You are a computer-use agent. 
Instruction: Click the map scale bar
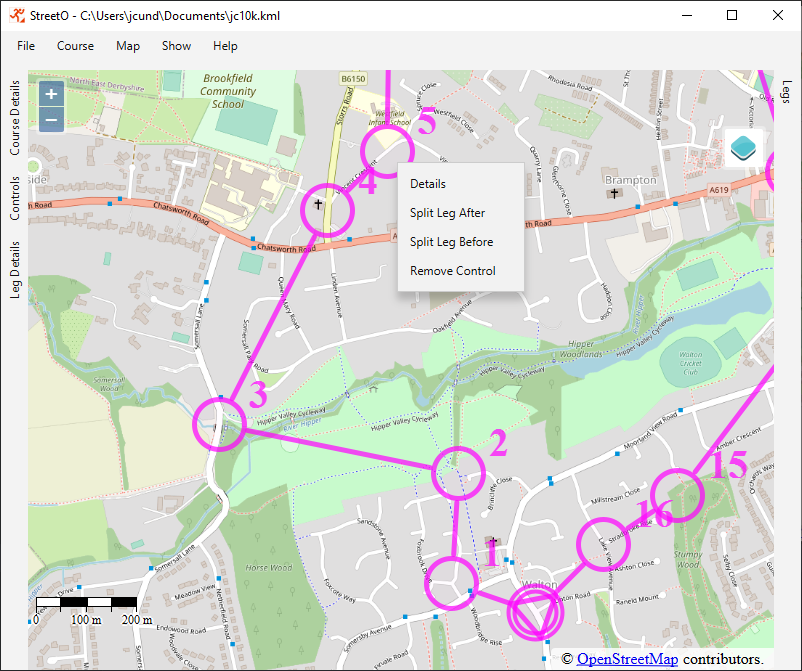coord(87,603)
